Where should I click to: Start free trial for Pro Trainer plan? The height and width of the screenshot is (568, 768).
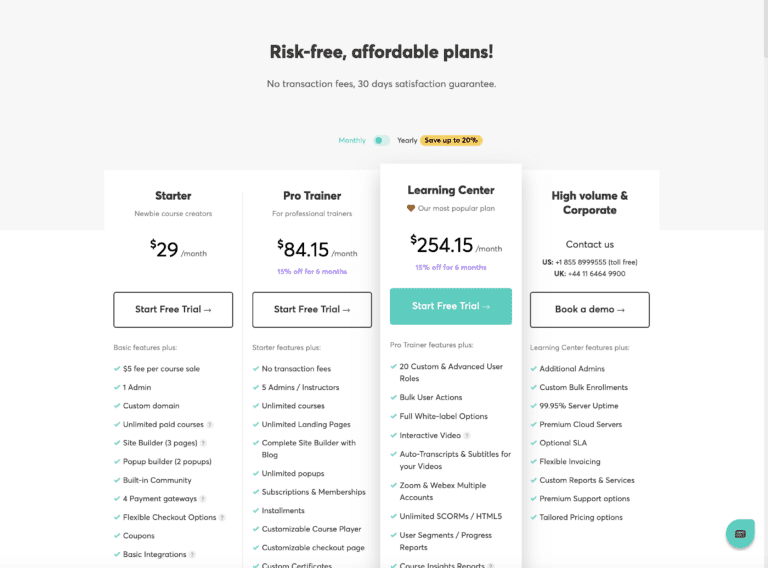coord(312,310)
